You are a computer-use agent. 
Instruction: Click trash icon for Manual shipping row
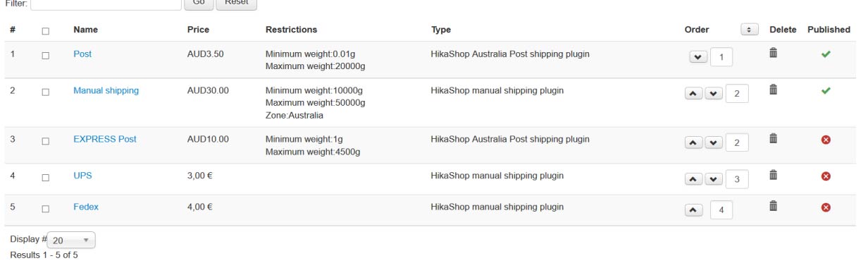click(x=773, y=90)
